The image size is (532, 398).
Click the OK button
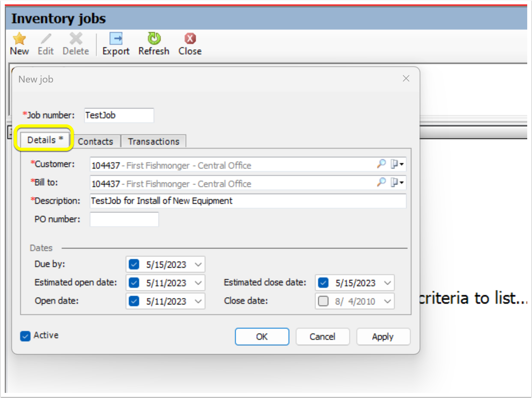click(262, 337)
